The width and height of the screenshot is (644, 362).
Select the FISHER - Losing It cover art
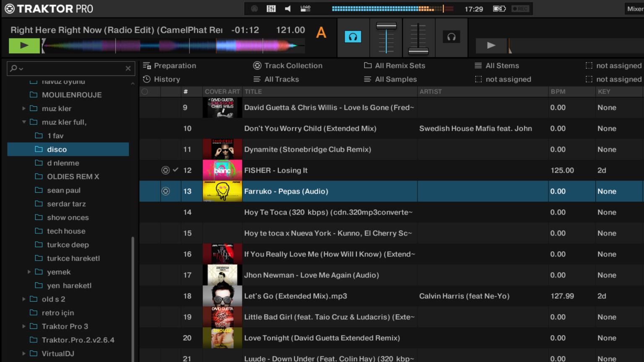pyautogui.click(x=222, y=171)
